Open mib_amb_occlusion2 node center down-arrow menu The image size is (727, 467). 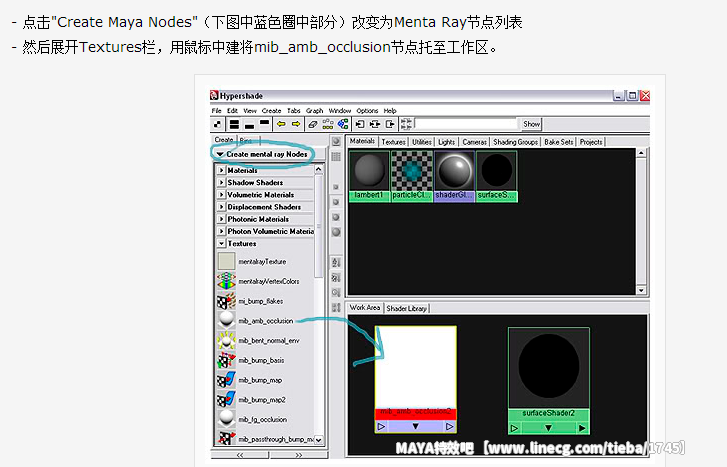point(415,426)
